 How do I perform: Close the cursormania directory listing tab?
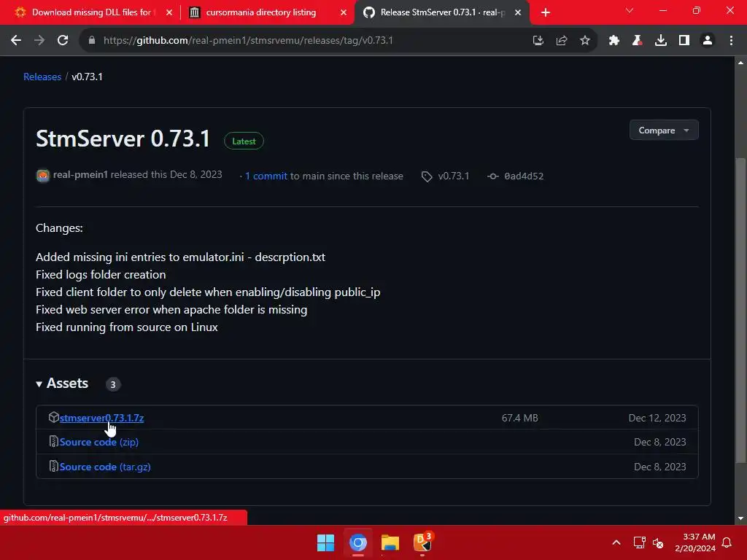pos(343,12)
